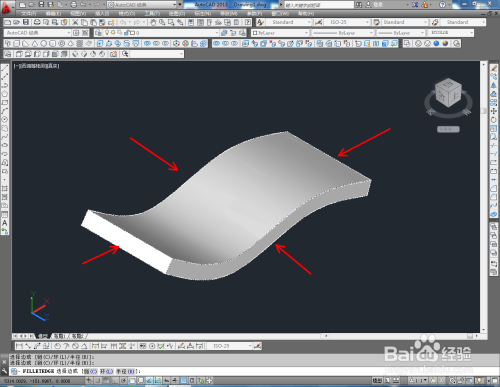Click orange shaded sphere visual style icon
The image size is (500, 387).
click(445, 43)
